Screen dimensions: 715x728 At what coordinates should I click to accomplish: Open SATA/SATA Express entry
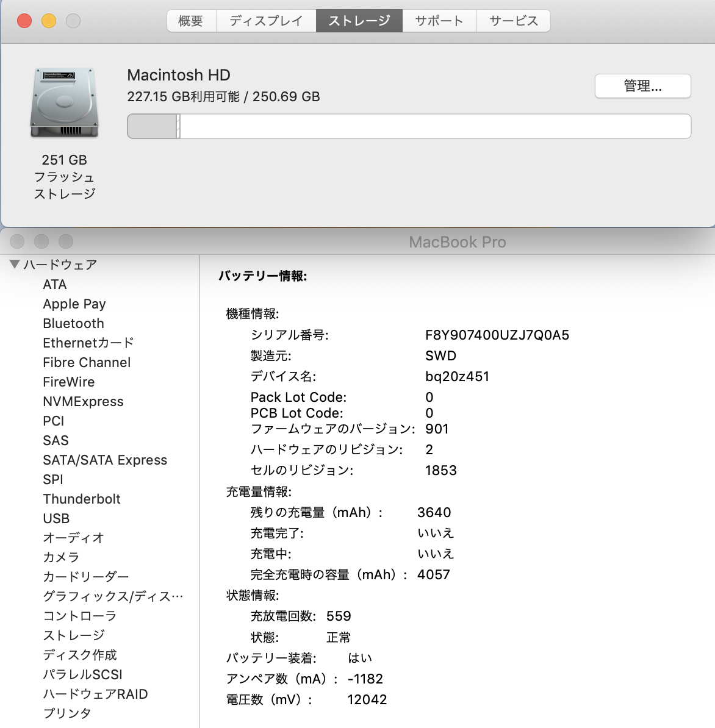click(105, 460)
